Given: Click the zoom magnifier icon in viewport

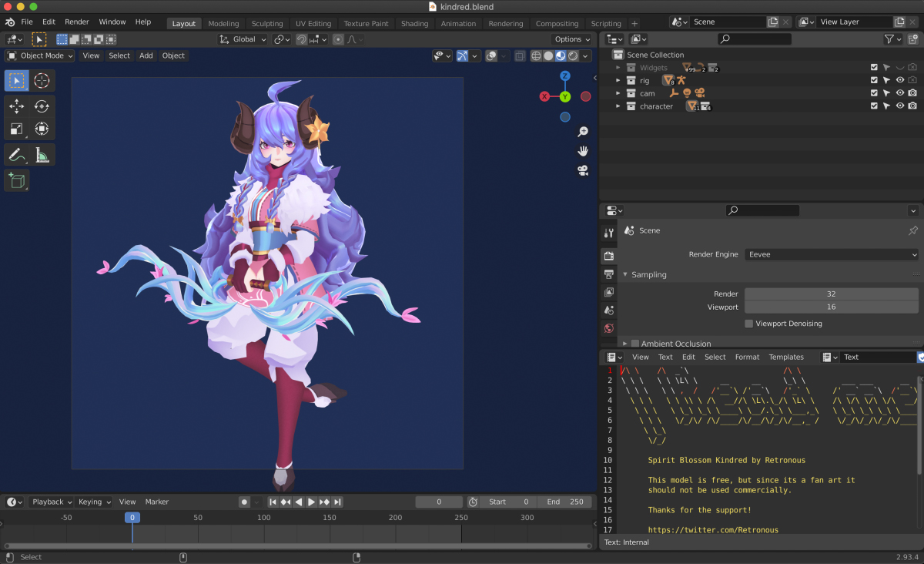Looking at the screenshot, I should point(583,132).
